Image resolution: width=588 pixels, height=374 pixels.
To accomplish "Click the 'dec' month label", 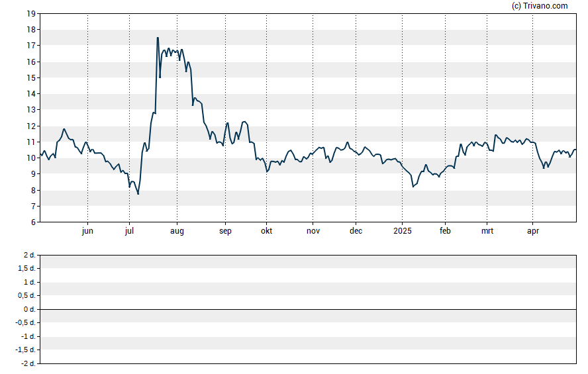I will [x=356, y=231].
